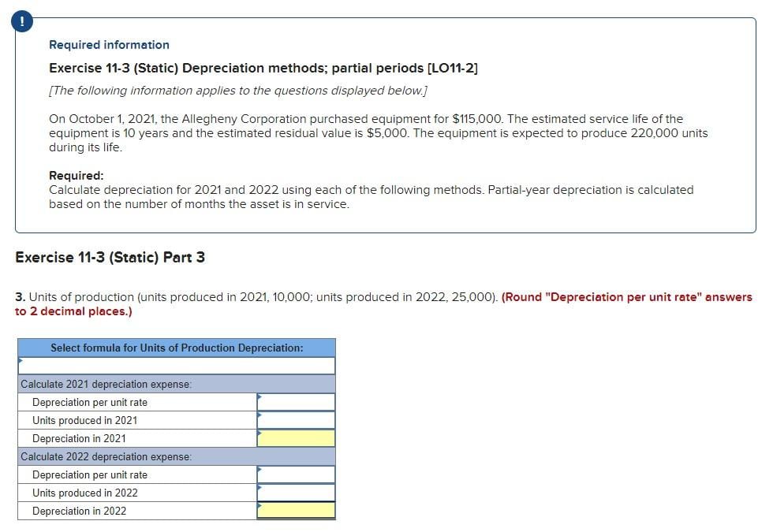The width and height of the screenshot is (758, 532).
Task: Click the 'Calculate 2022 depreciation expense:' row
Action: (177, 456)
